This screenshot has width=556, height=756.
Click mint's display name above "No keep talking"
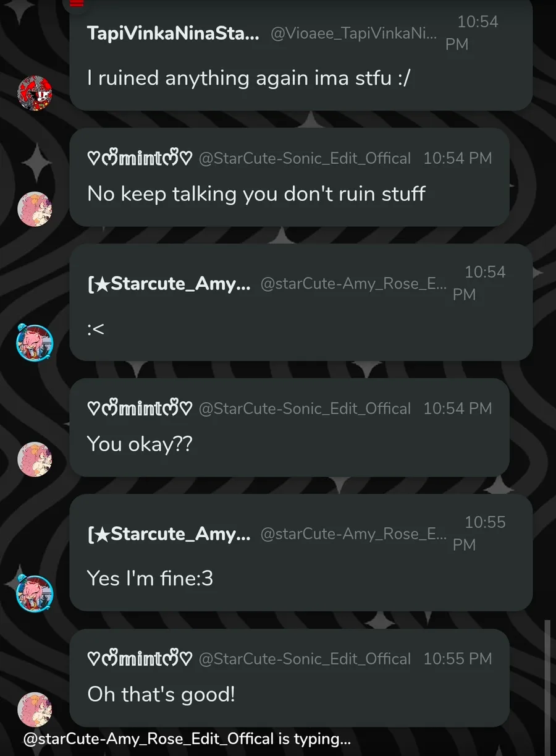140,159
